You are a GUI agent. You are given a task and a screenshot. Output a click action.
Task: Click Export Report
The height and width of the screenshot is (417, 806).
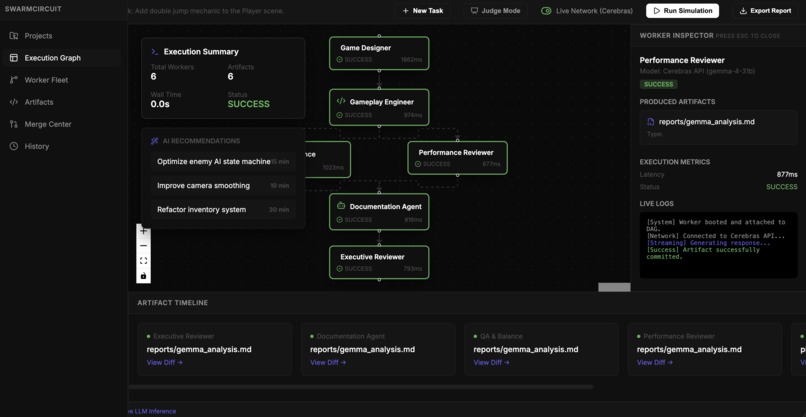pos(765,11)
